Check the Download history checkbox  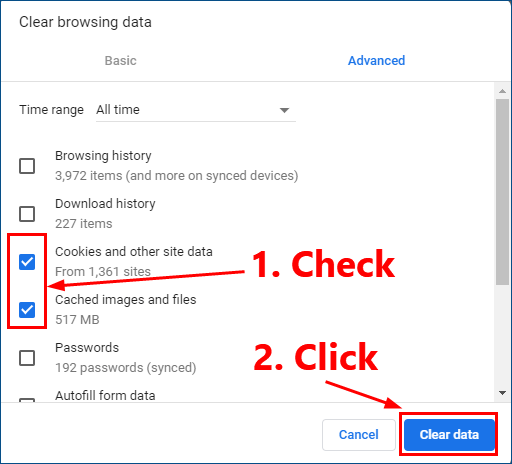point(27,214)
